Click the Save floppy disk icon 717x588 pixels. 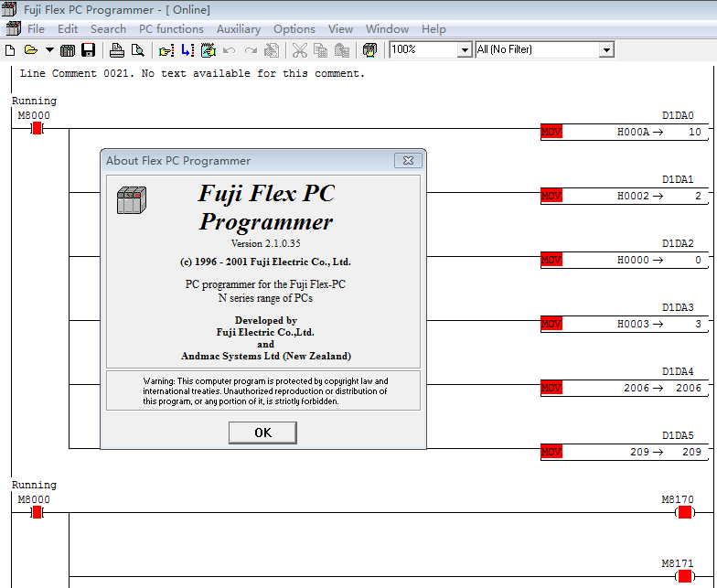[89, 49]
